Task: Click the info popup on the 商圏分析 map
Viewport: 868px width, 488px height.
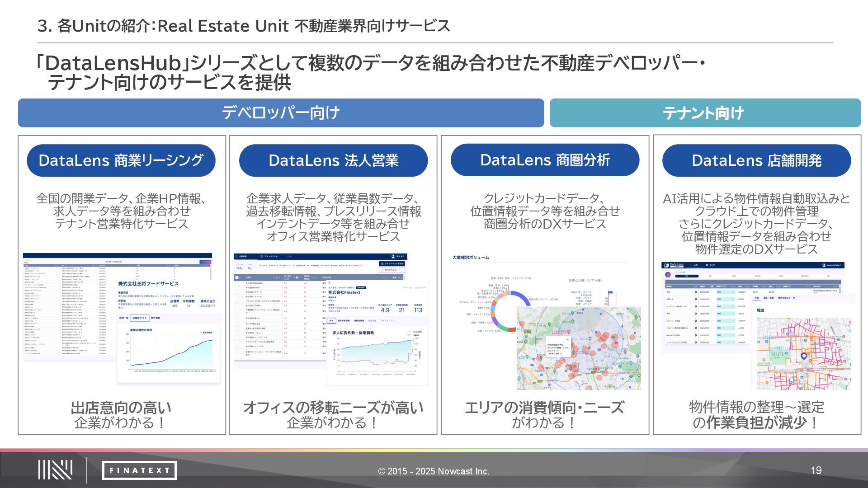Action: tap(557, 347)
